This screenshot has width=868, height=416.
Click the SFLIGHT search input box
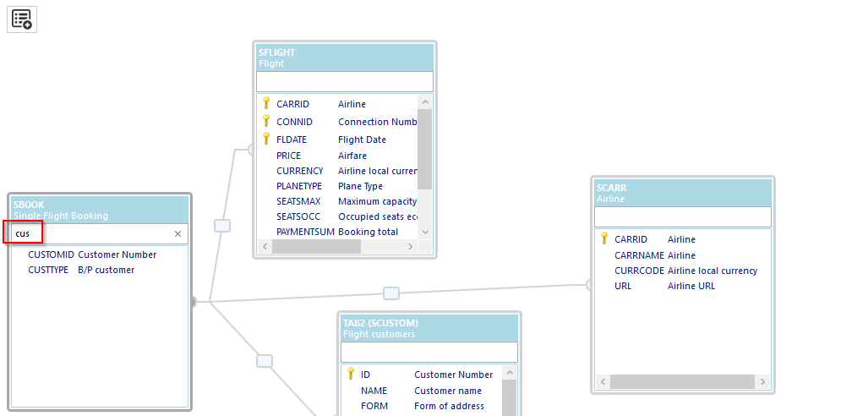click(x=344, y=81)
